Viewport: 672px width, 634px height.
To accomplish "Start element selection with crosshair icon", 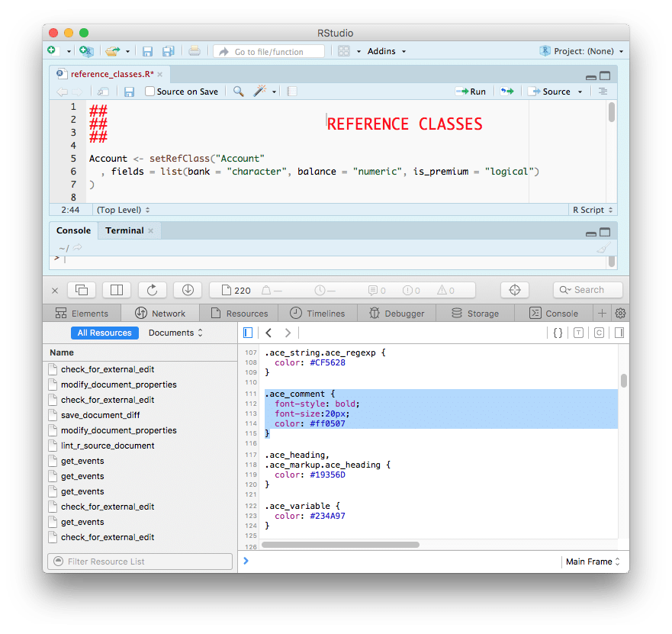I will (x=515, y=290).
